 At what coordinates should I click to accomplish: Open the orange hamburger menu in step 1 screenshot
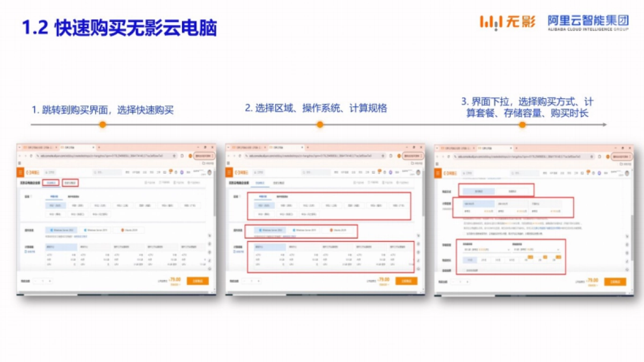coord(20,173)
